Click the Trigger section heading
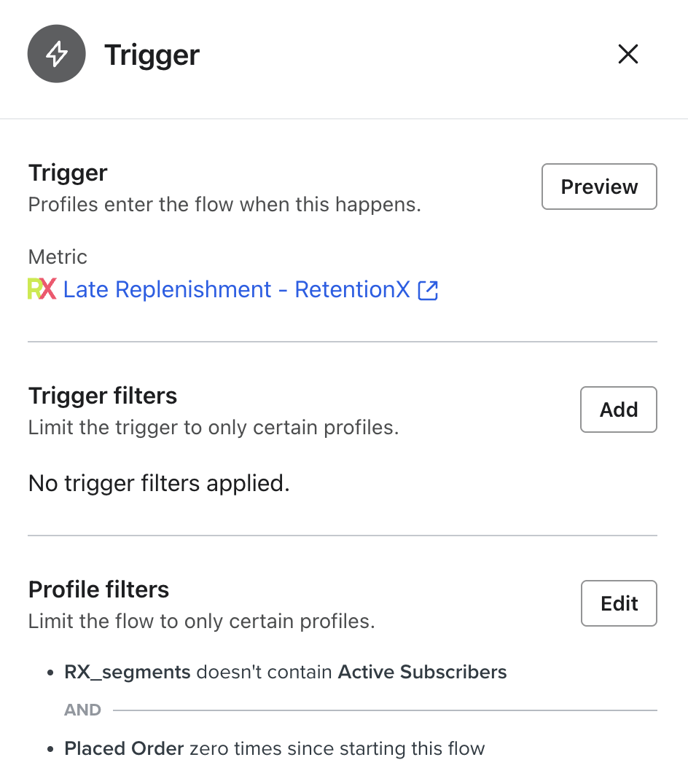 67,173
